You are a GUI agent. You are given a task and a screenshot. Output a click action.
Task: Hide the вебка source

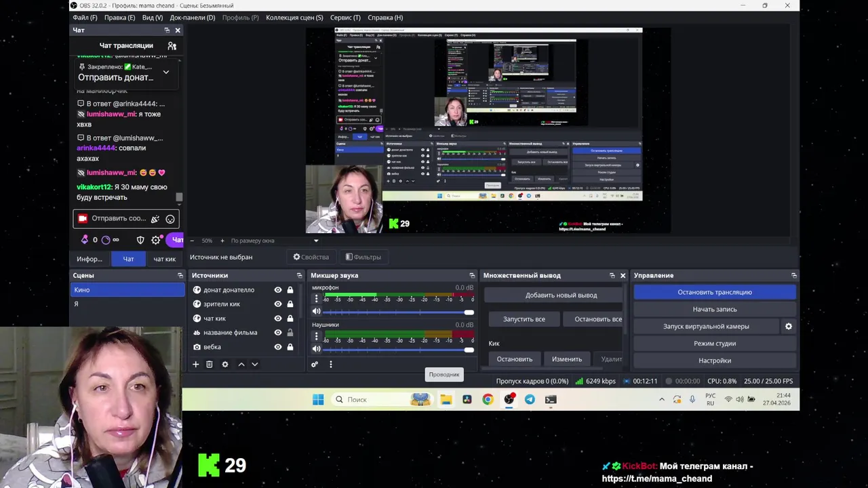pyautogui.click(x=277, y=347)
